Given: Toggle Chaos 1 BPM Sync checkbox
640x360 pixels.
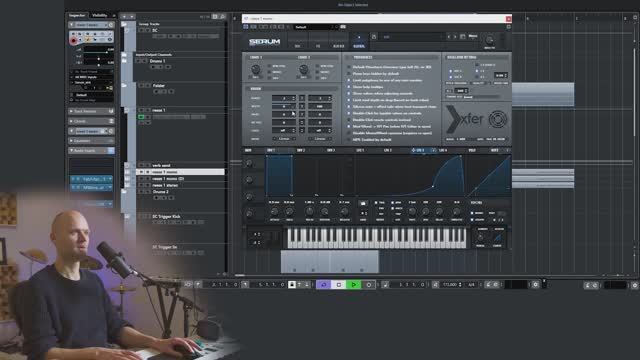Looking at the screenshot, I should pos(269,66).
